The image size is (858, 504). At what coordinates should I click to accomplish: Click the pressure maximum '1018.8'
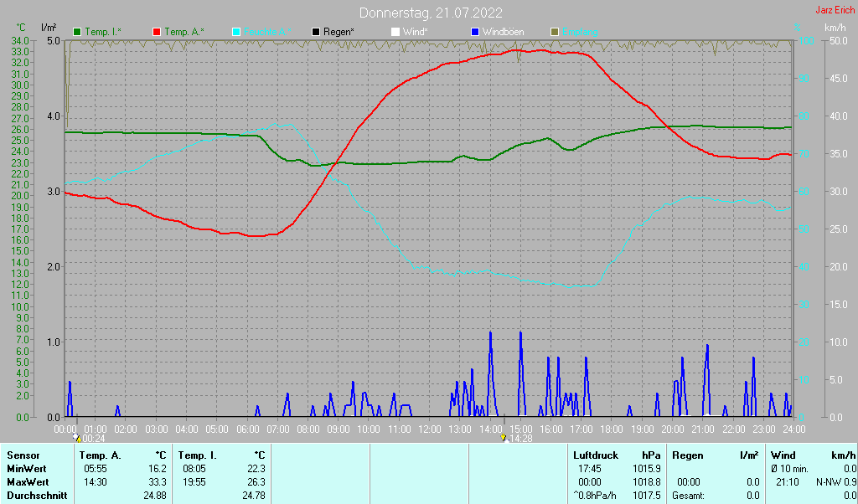647,483
